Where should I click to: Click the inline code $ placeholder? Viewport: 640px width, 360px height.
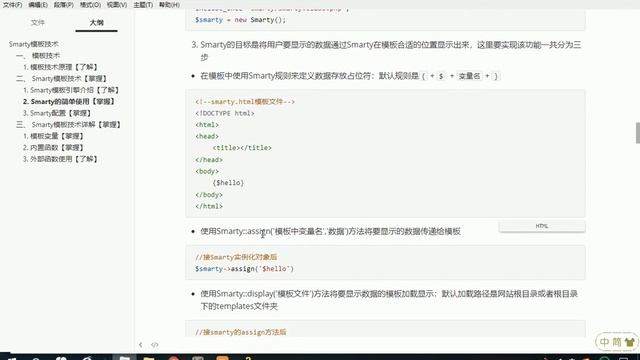click(441, 76)
